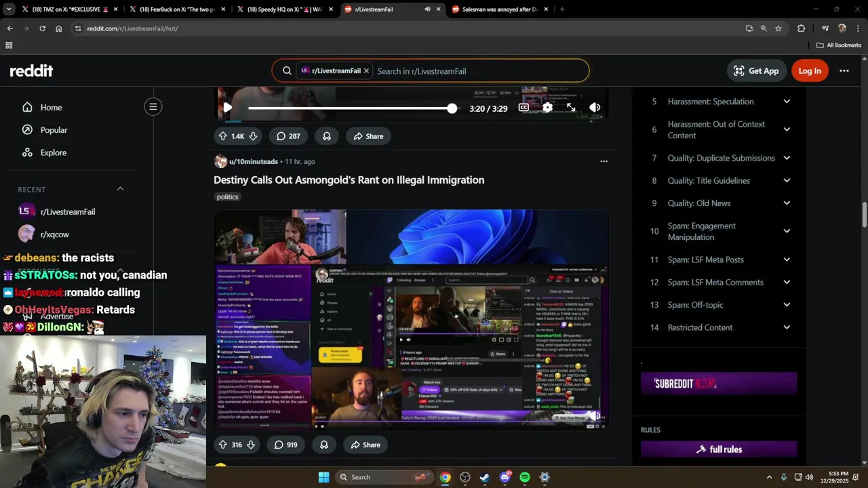Click the Subreddit Links banner
Image resolution: width=868 pixels, height=488 pixels.
click(719, 384)
